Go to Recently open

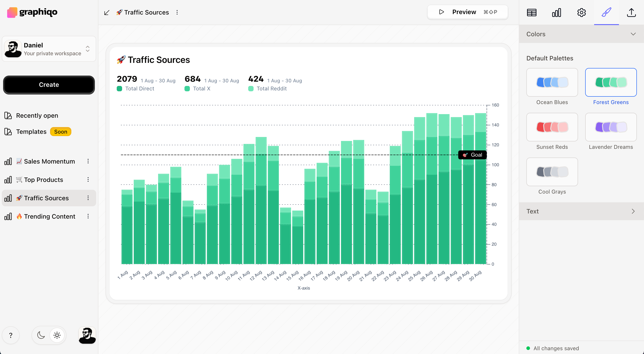(x=37, y=116)
